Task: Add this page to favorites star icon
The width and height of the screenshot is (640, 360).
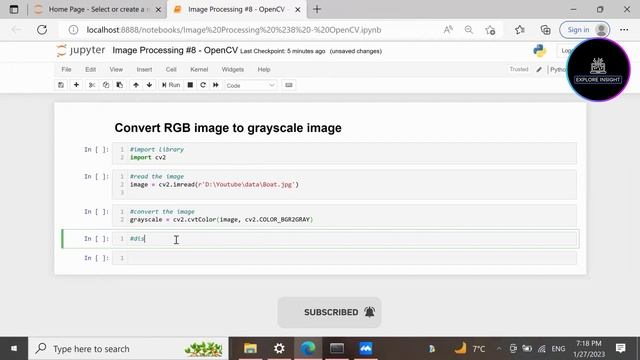Action: pyautogui.click(x=490, y=29)
